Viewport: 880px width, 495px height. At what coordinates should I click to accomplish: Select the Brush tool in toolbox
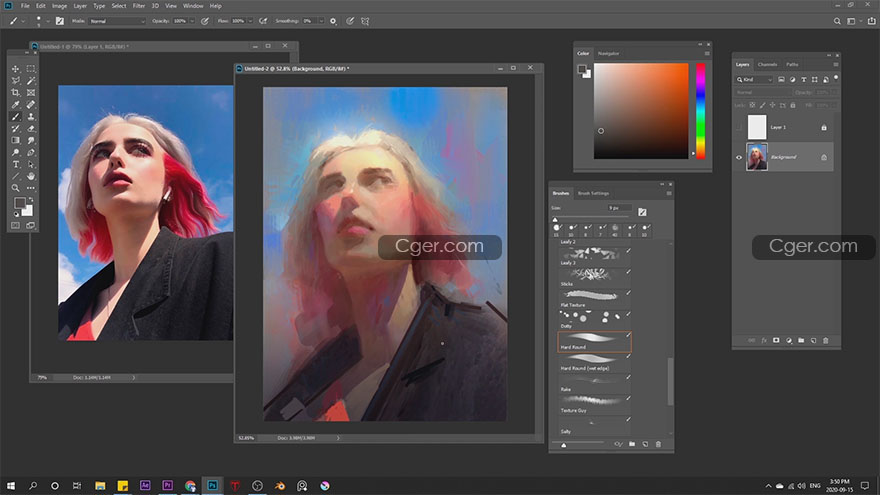(x=16, y=117)
